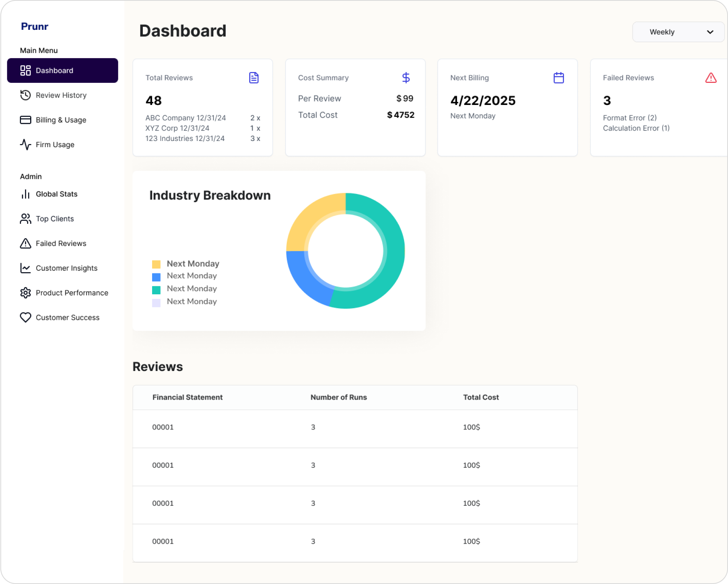Select the Dashboard icon in the sidebar
This screenshot has height=584, width=728.
[x=25, y=70]
